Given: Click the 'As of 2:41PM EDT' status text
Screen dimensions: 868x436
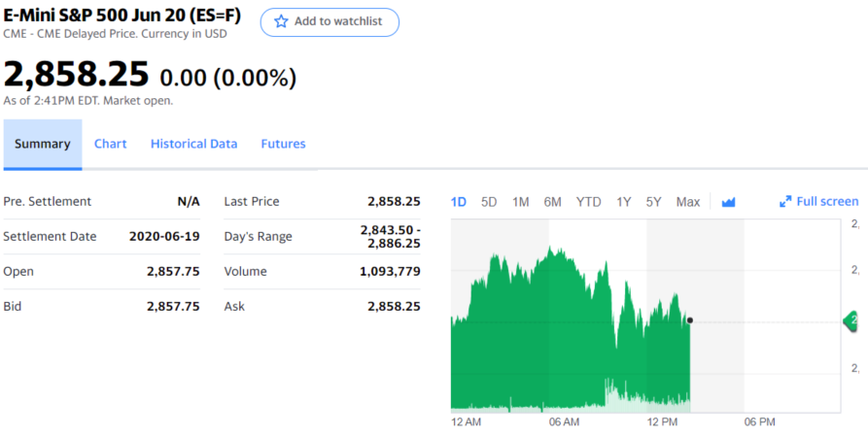Looking at the screenshot, I should 88,101.
